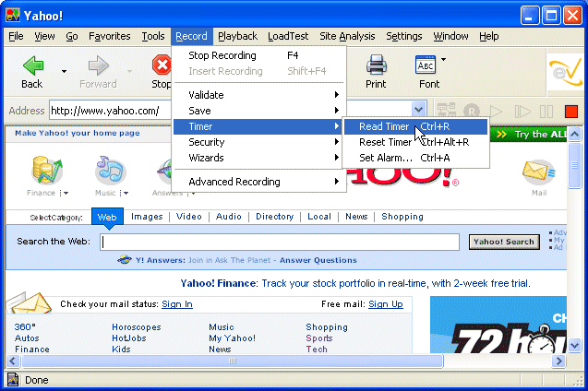This screenshot has width=588, height=391.
Task: Open the Settings menu
Action: point(404,36)
